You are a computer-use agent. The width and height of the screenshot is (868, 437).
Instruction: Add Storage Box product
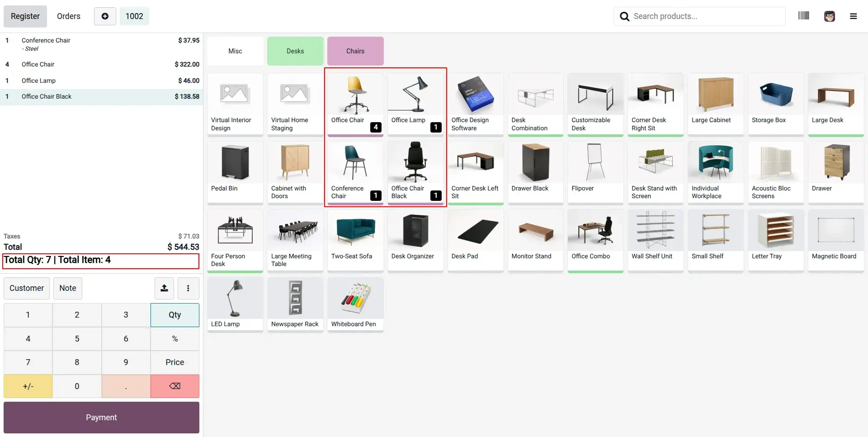pos(776,104)
